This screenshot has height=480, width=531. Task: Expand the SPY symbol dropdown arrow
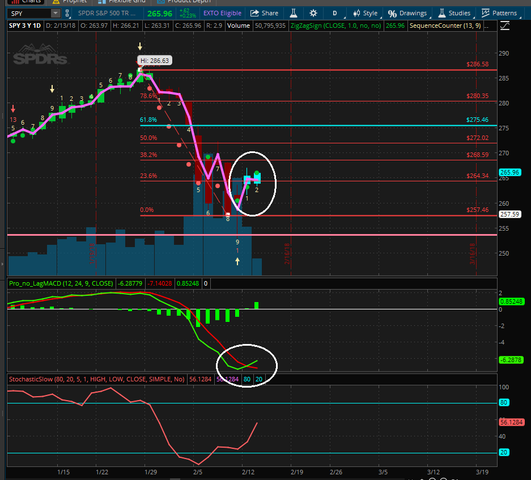tap(55, 13)
